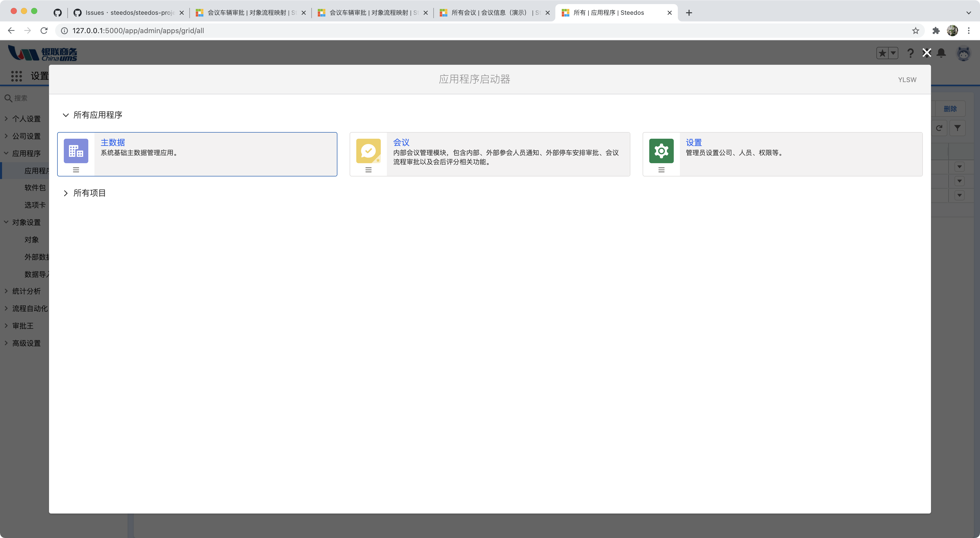
Task: Open the 主数据 app icon
Action: (76, 151)
